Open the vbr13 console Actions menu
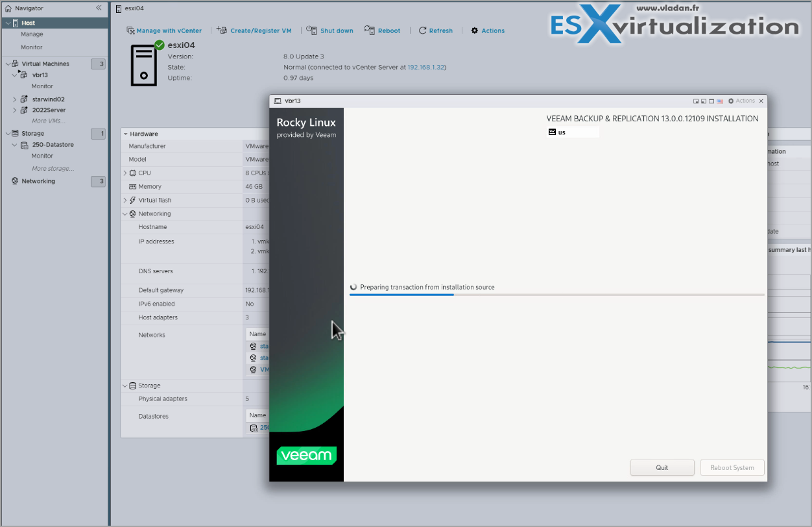The height and width of the screenshot is (527, 812). pyautogui.click(x=741, y=101)
